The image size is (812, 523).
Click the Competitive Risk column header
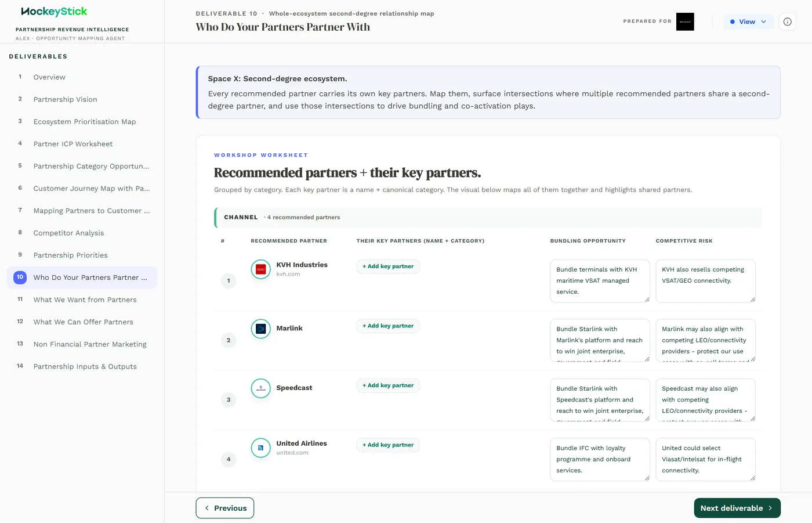(684, 241)
